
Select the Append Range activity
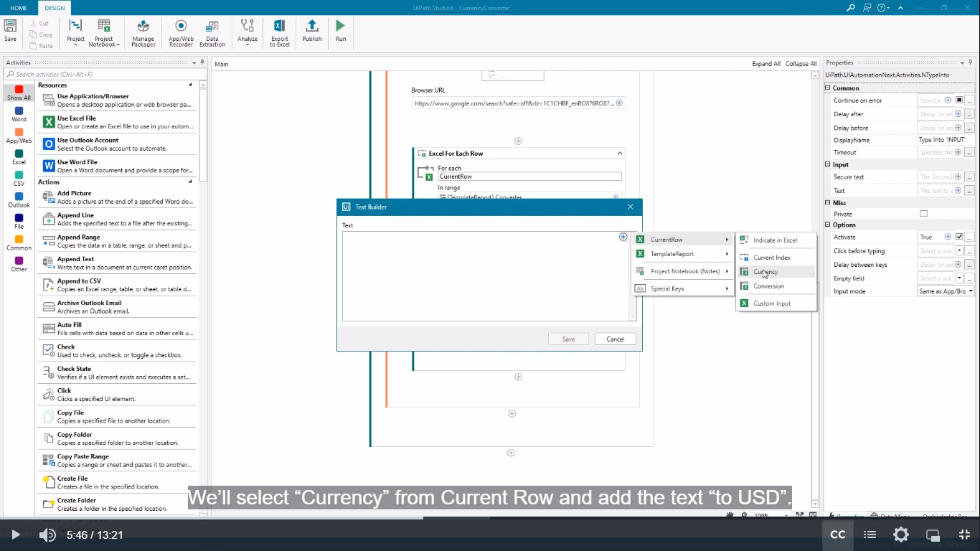click(117, 241)
